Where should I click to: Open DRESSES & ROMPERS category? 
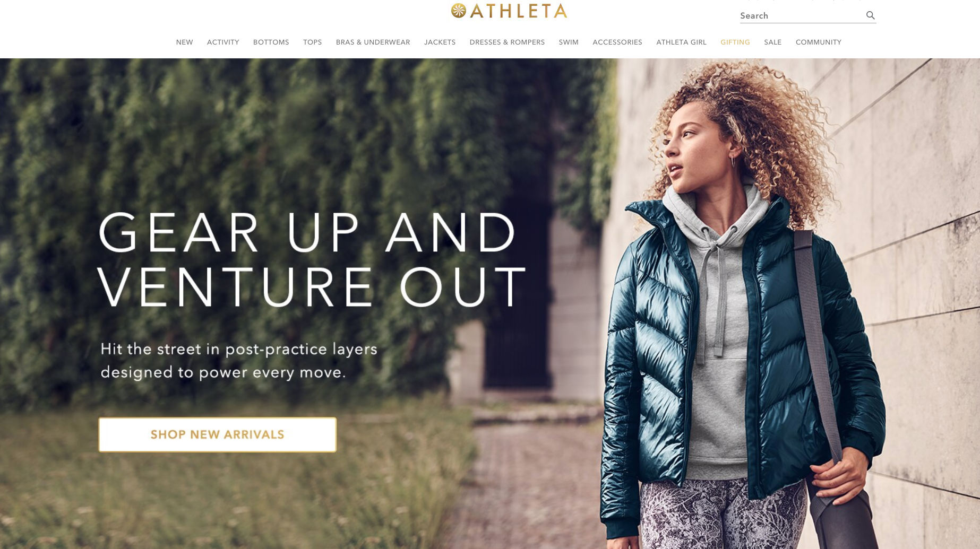[x=507, y=42]
